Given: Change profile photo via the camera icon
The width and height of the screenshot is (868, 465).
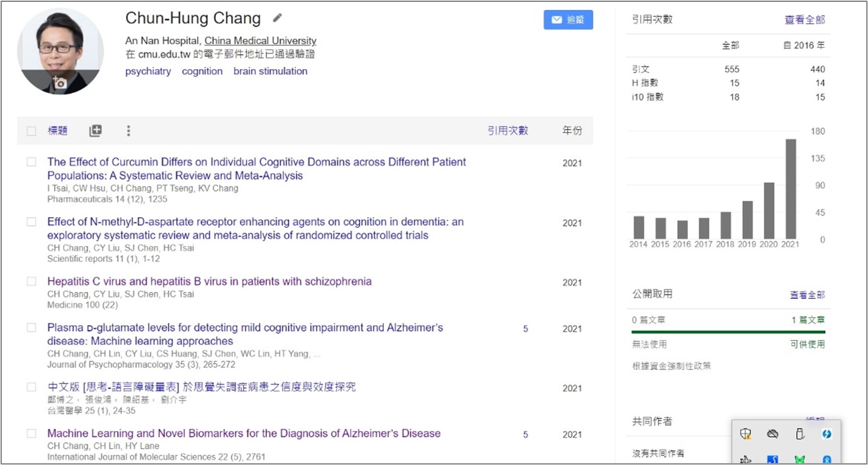Looking at the screenshot, I should click(x=60, y=82).
